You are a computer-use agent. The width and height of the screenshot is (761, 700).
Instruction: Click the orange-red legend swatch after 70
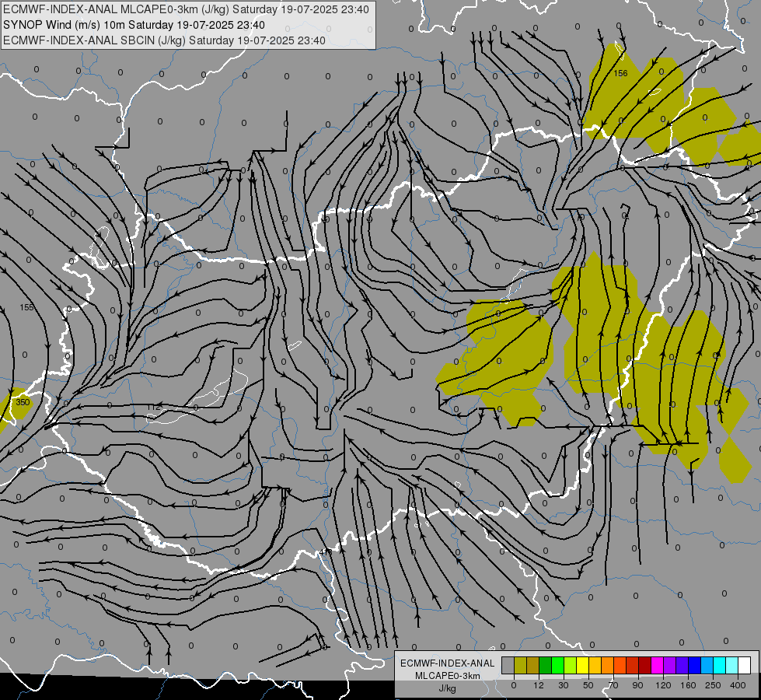(x=620, y=665)
